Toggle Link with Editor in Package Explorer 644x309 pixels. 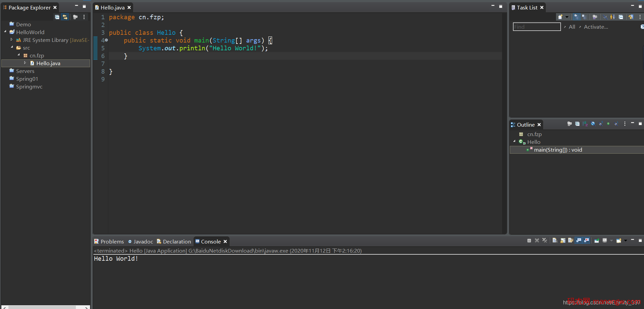(65, 17)
